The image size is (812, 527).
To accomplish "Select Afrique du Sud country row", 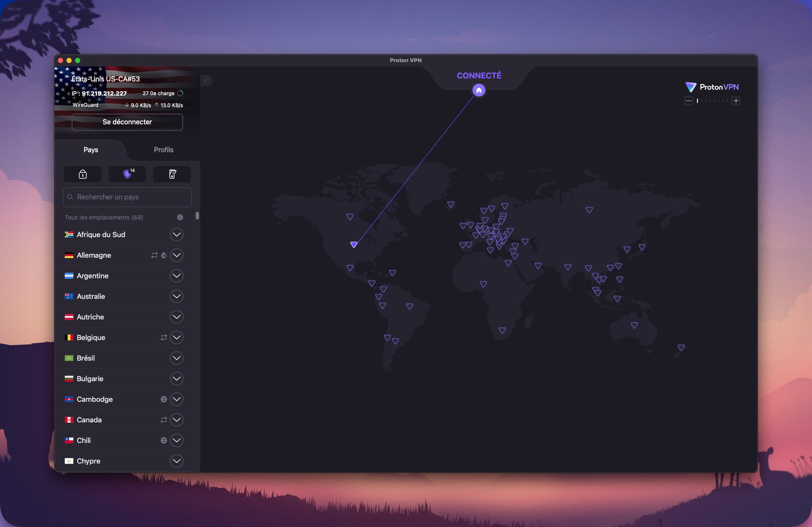I will [x=125, y=235].
